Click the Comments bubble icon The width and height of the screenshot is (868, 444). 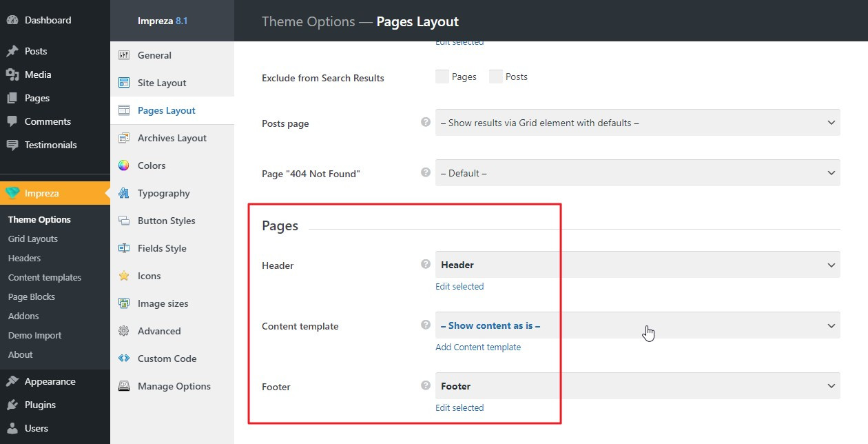tap(12, 121)
